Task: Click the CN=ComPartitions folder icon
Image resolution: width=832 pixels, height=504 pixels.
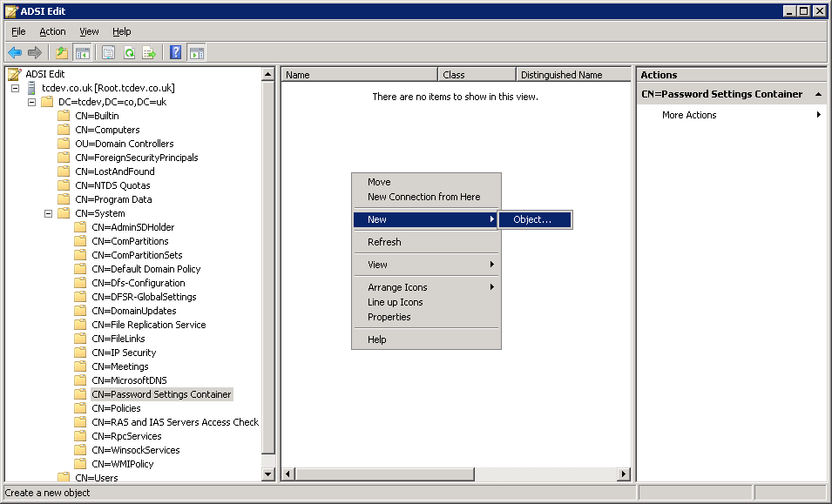Action: [80, 241]
